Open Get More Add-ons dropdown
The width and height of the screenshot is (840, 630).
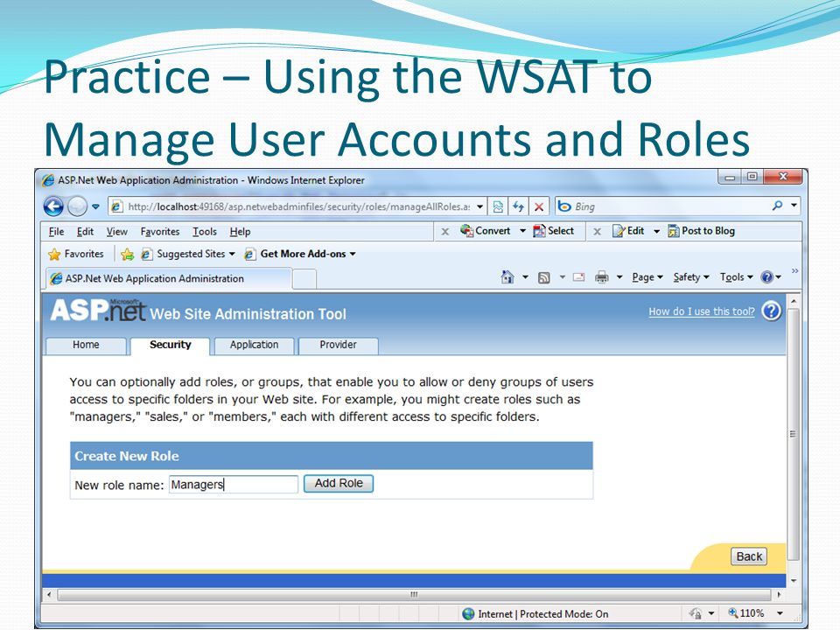click(300, 254)
